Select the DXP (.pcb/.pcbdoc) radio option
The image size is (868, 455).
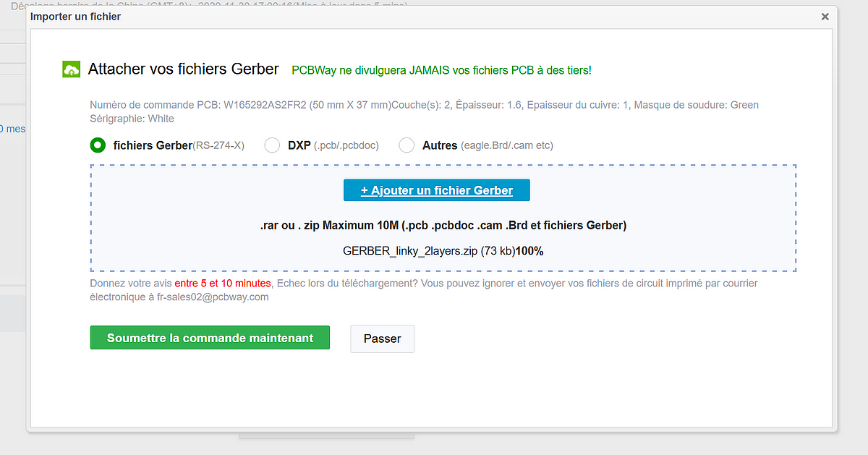tap(272, 145)
